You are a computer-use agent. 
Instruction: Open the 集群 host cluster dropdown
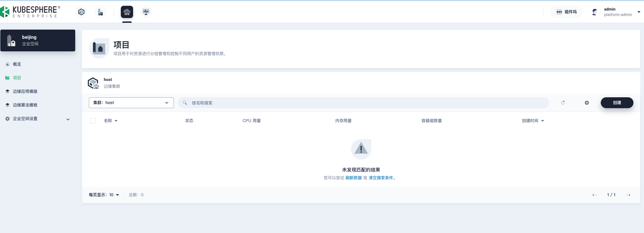coord(131,103)
